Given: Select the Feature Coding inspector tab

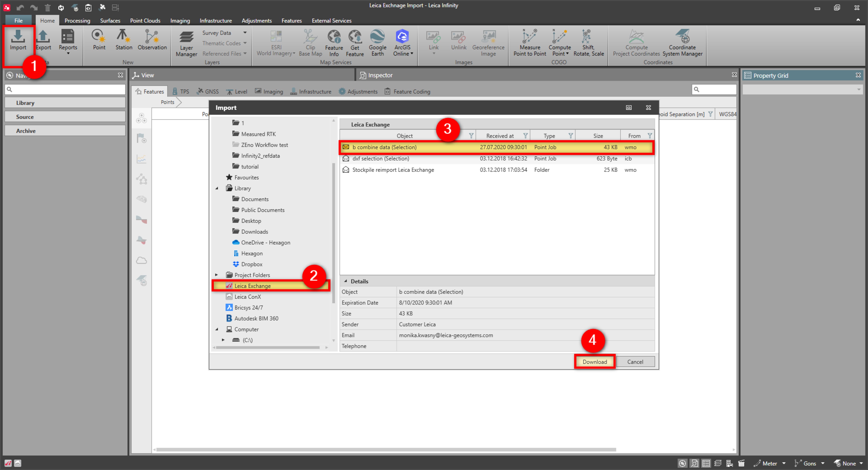Looking at the screenshot, I should click(407, 91).
